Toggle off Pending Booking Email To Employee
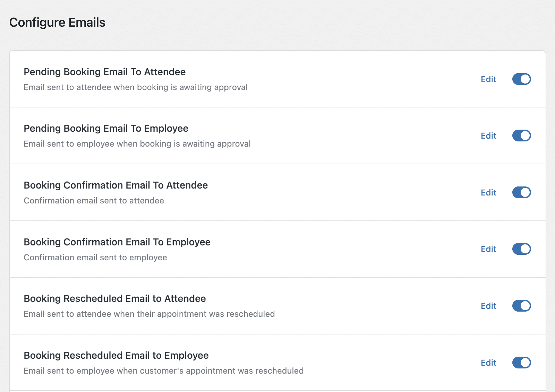This screenshot has height=392, width=555. coord(521,136)
